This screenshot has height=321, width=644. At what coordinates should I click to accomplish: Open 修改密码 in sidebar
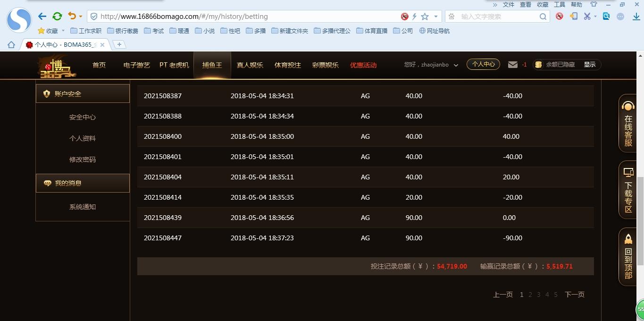point(83,160)
